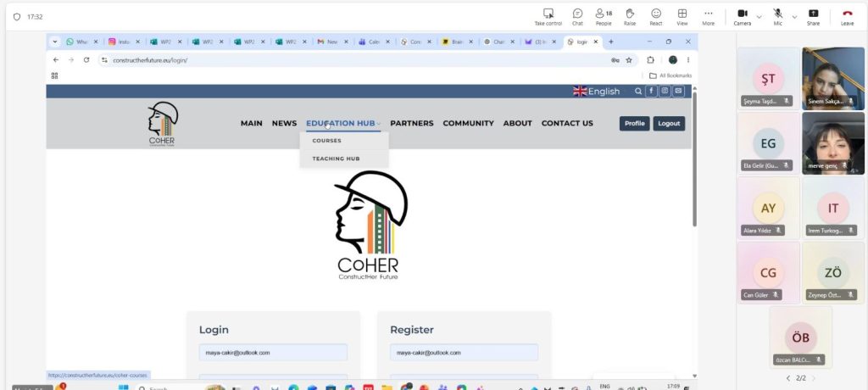Select Sinem's video tile
868x390 pixels.
point(833,78)
